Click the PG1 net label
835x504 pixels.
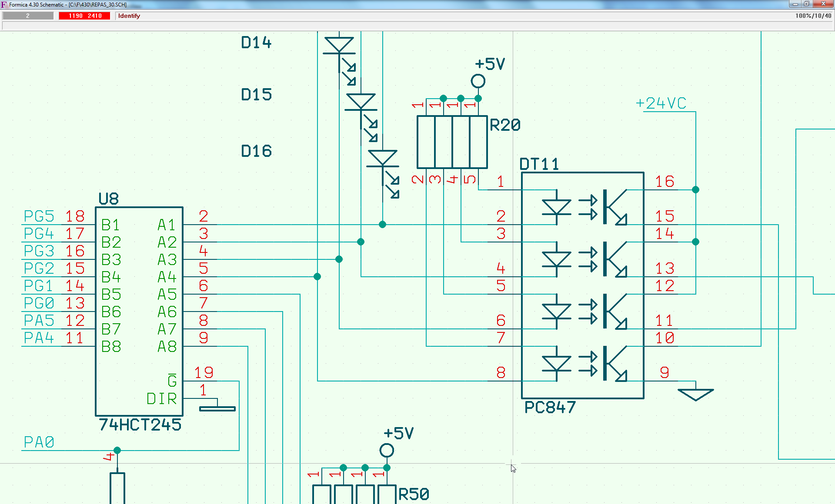tap(39, 286)
